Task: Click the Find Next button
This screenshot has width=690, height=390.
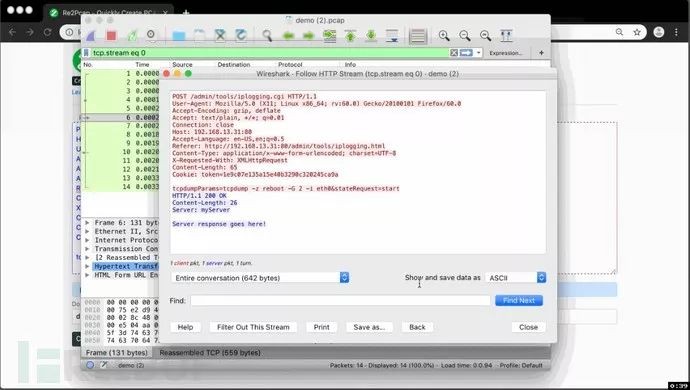Action: click(x=519, y=301)
